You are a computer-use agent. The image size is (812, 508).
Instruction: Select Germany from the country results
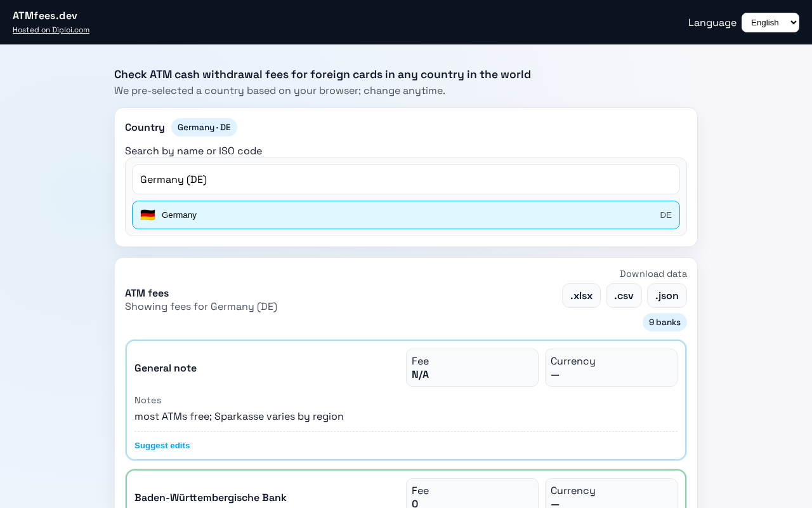tap(406, 215)
